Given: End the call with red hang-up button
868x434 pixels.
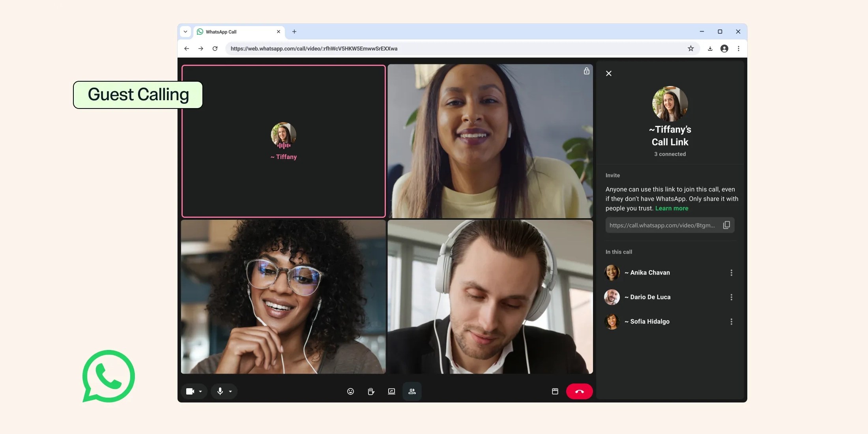Looking at the screenshot, I should [579, 391].
